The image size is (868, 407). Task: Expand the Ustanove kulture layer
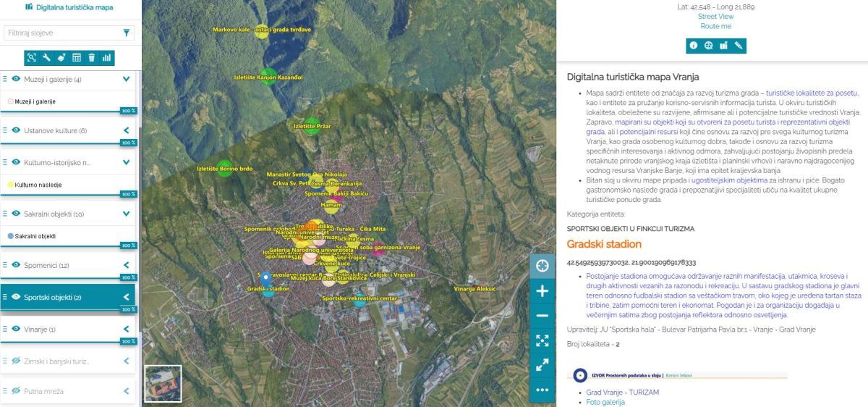[126, 130]
